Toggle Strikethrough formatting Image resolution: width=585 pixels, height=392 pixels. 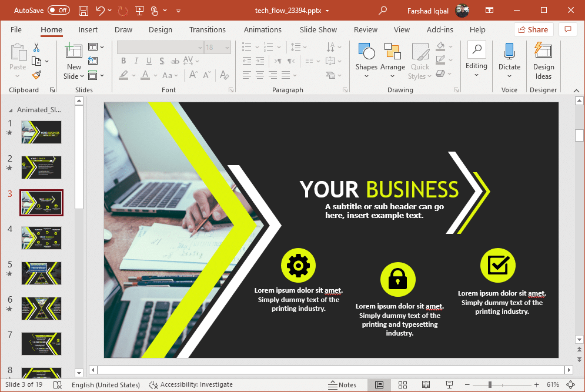tap(175, 61)
